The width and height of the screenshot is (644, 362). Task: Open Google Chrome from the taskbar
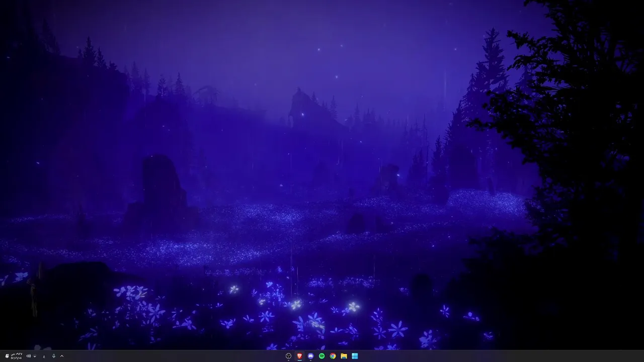[333, 356]
